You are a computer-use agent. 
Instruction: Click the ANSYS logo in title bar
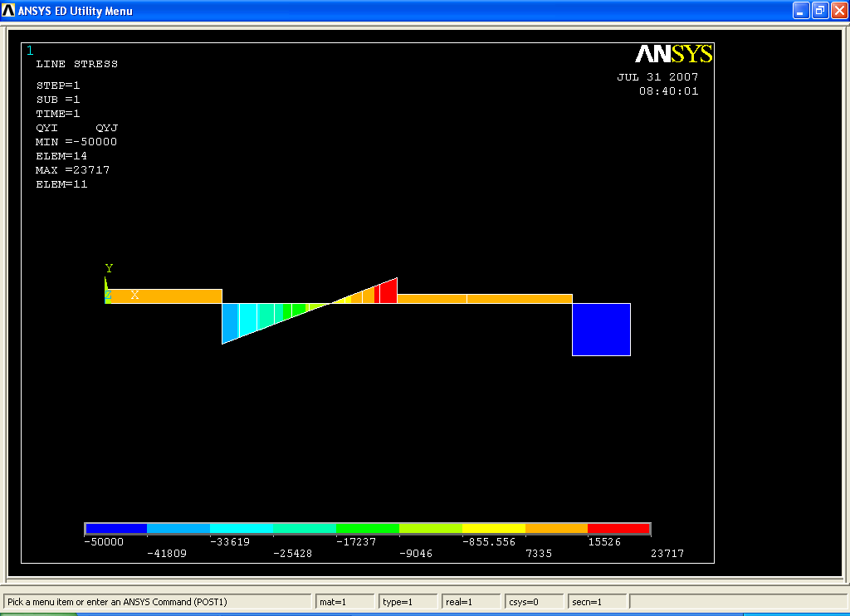point(8,10)
